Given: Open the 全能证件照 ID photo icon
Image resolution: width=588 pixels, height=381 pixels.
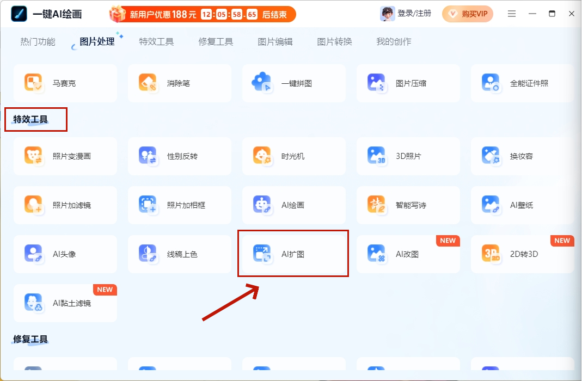Looking at the screenshot, I should click(491, 83).
